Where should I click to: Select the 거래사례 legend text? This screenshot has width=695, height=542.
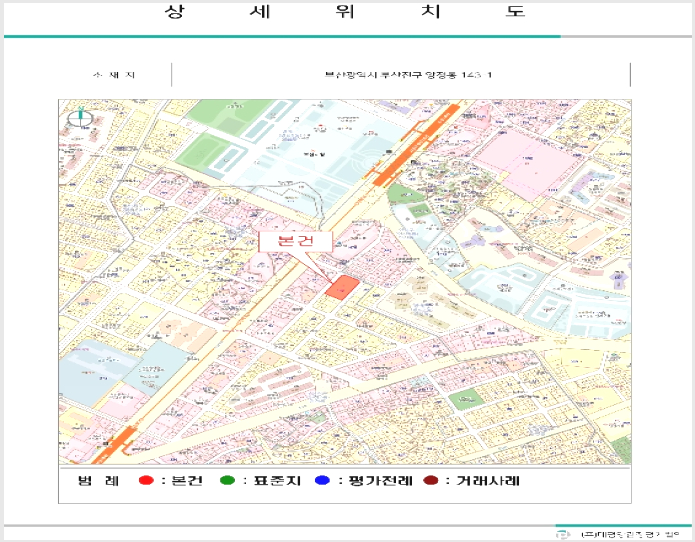click(488, 481)
